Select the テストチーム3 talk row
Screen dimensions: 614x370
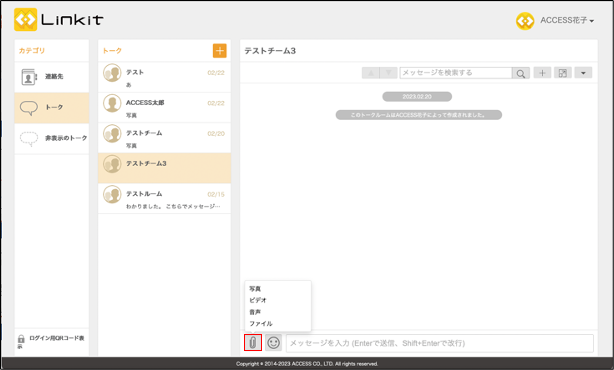point(164,168)
